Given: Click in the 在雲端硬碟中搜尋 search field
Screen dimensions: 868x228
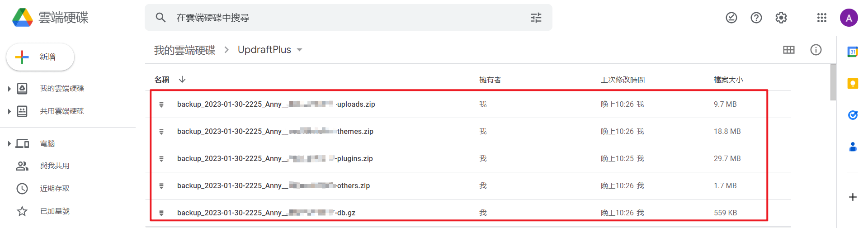Looking at the screenshot, I should point(348,18).
